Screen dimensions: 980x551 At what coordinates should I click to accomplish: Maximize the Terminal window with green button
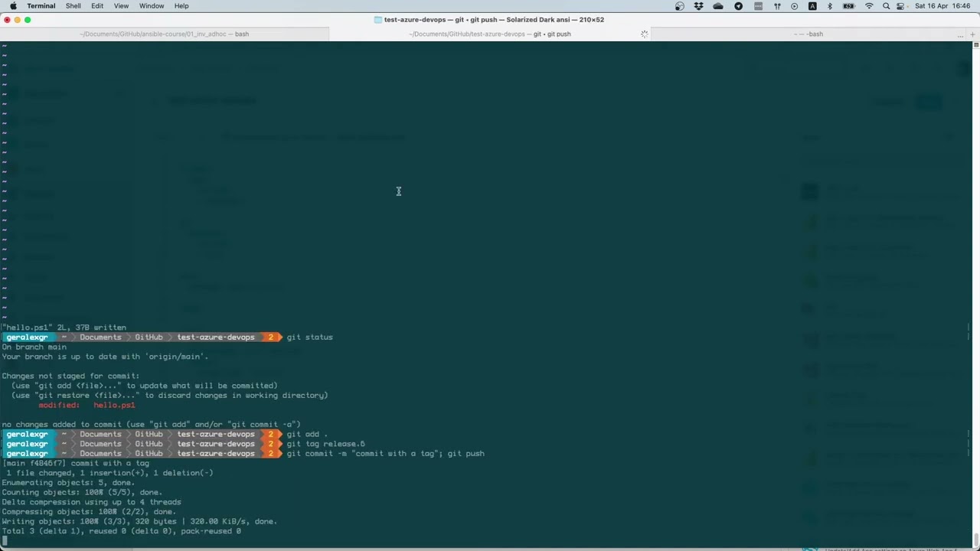28,20
